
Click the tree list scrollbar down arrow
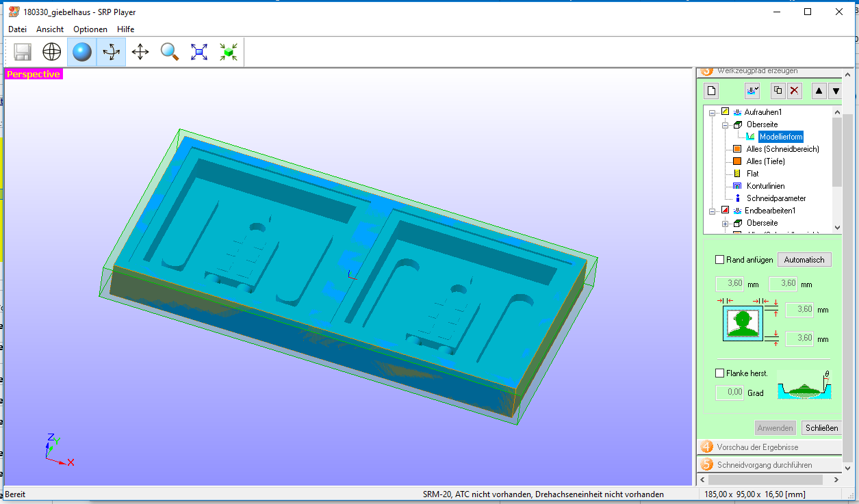[x=837, y=228]
